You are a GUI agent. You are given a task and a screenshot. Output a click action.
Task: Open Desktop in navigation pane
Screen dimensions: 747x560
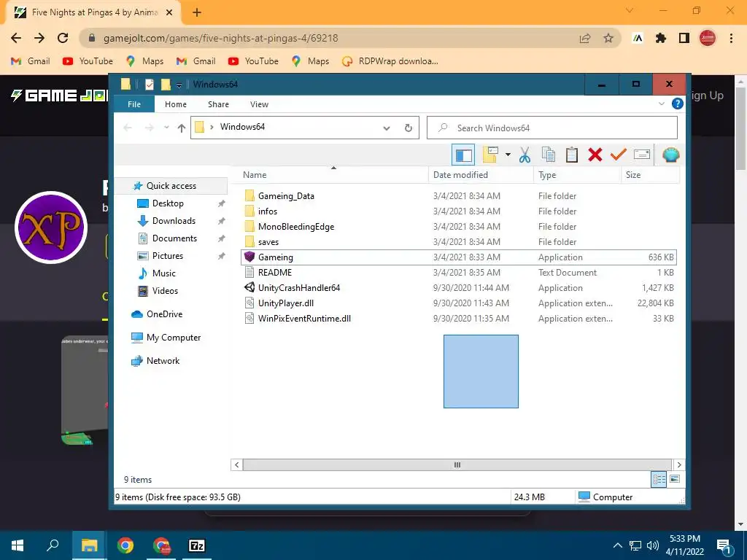pos(168,203)
